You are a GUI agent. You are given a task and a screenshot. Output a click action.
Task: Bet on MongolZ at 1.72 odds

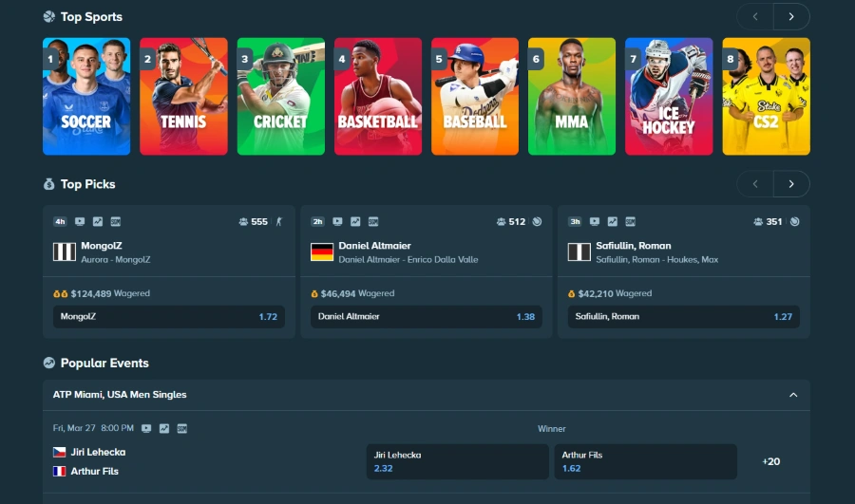click(169, 317)
